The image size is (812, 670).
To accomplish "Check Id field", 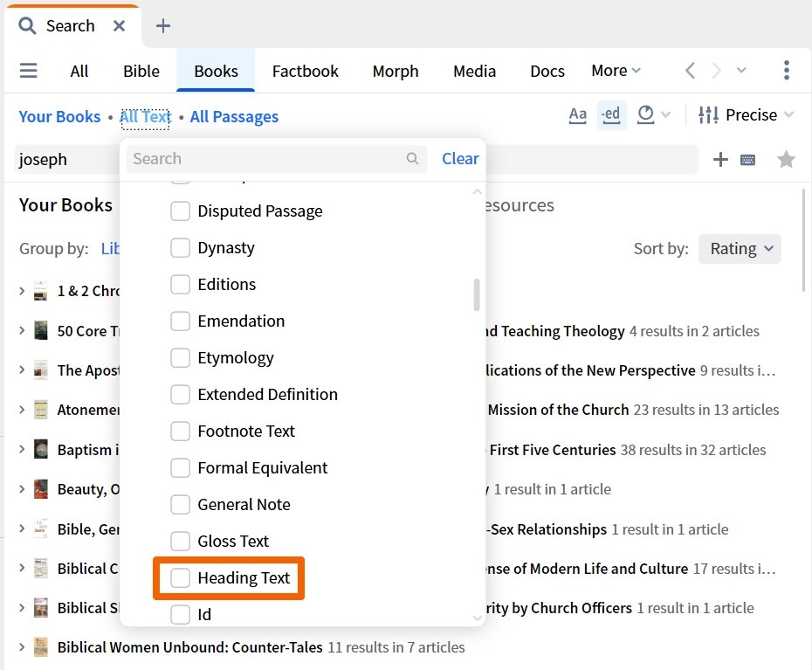I will pyautogui.click(x=180, y=615).
